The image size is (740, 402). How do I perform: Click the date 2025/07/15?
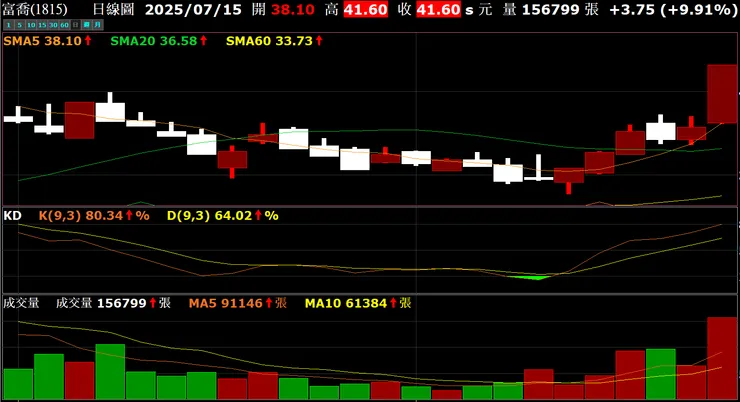point(193,9)
